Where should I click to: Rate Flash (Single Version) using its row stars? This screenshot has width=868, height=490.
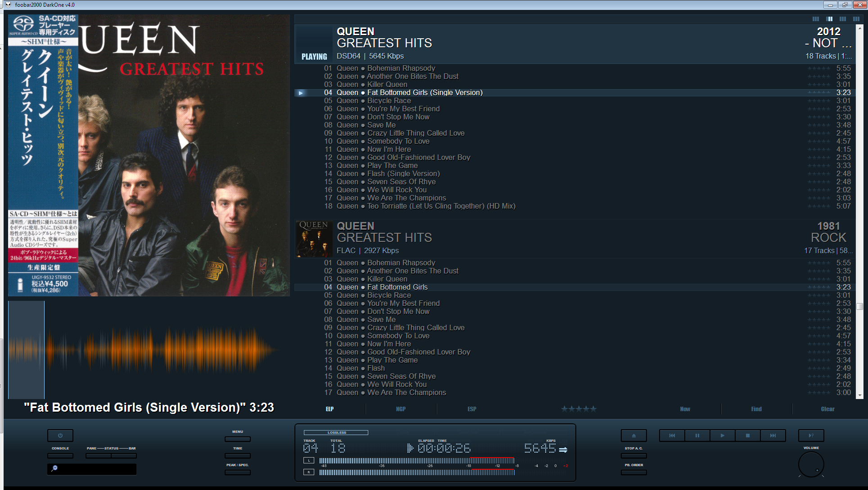[818, 174]
